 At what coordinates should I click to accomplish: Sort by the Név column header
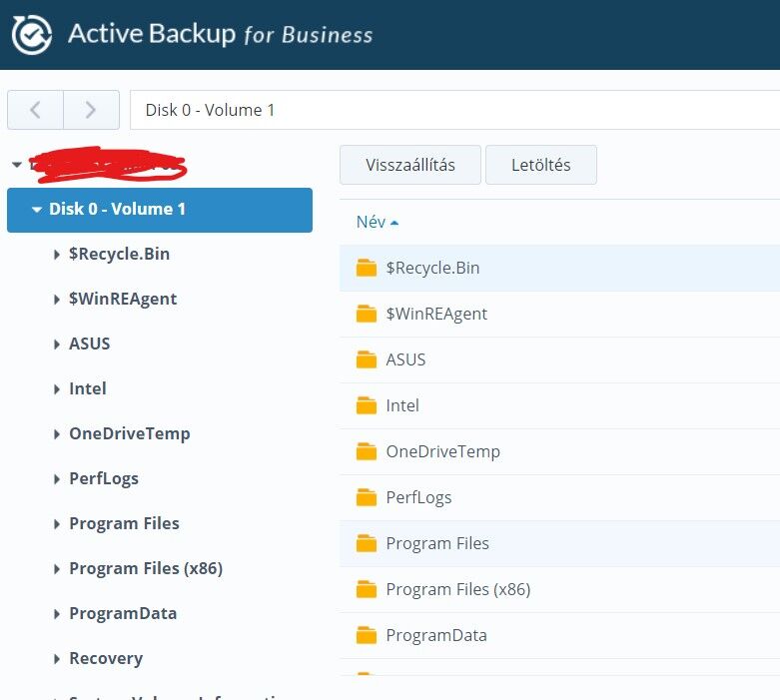(x=372, y=222)
